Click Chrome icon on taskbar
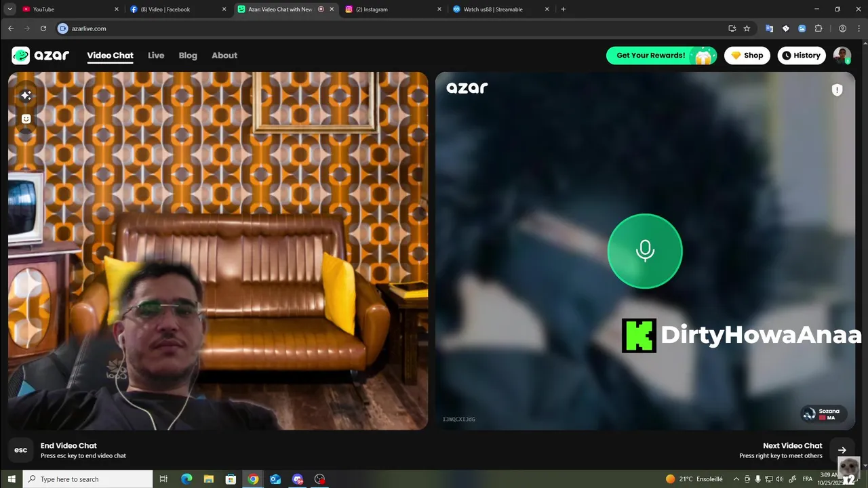Image resolution: width=868 pixels, height=488 pixels. tap(253, 479)
